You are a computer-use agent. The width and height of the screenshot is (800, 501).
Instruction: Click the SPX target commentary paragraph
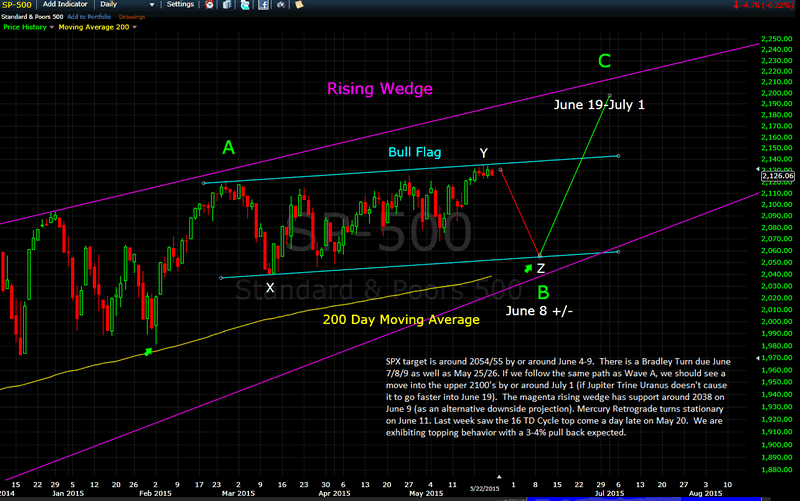[x=558, y=397]
